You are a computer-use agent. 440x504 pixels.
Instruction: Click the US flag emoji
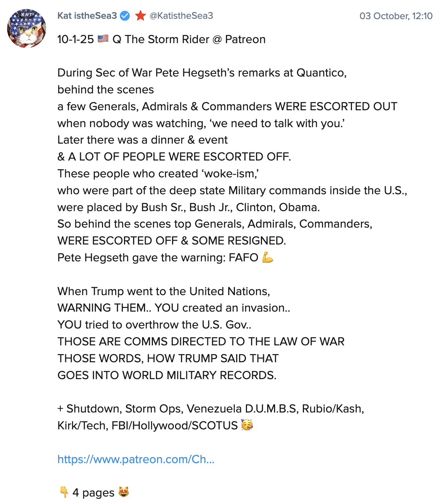coord(103,39)
